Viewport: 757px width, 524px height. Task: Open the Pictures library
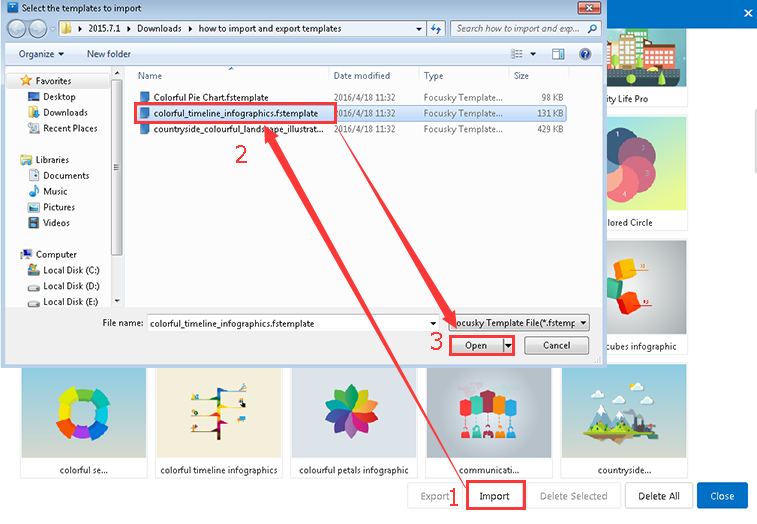(52, 207)
